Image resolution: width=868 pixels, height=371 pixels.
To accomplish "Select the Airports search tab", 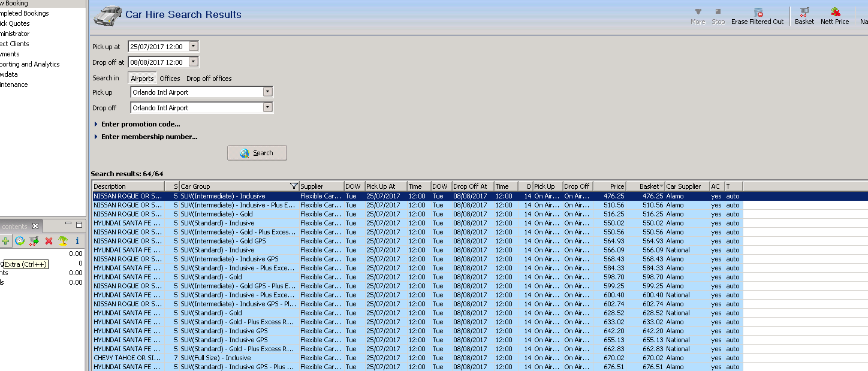I will 142,79.
